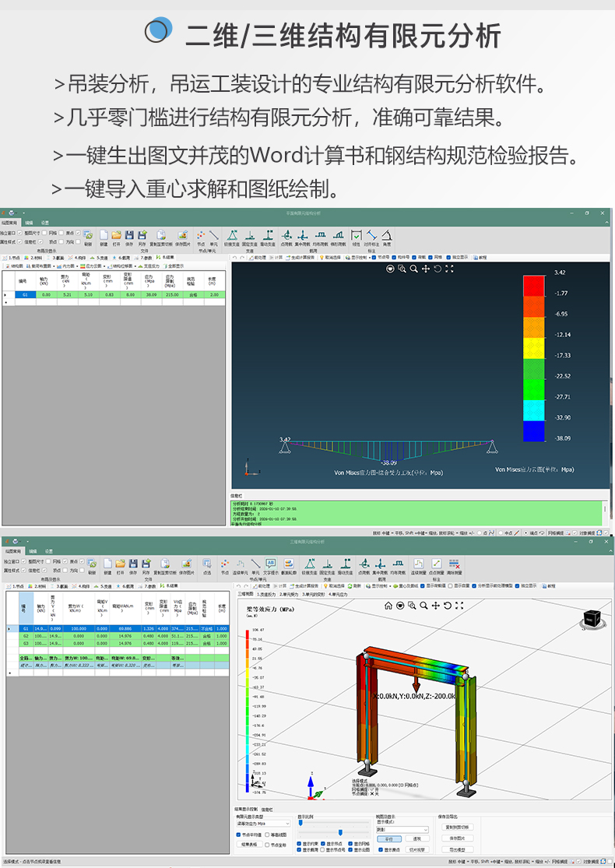This screenshot has height=868, width=615.
Task: Open the 显示模式 dropdown showing 阴影
Action: (x=402, y=830)
